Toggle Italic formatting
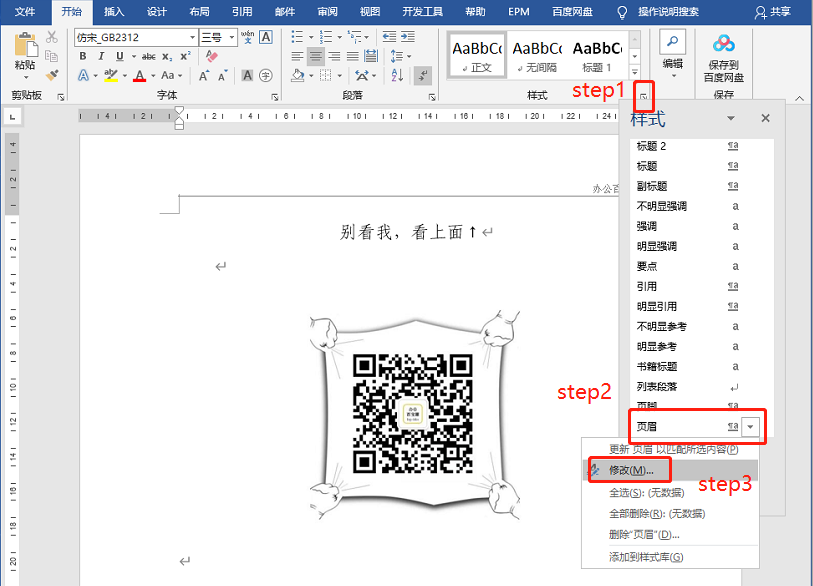This screenshot has width=813, height=586. pyautogui.click(x=101, y=57)
